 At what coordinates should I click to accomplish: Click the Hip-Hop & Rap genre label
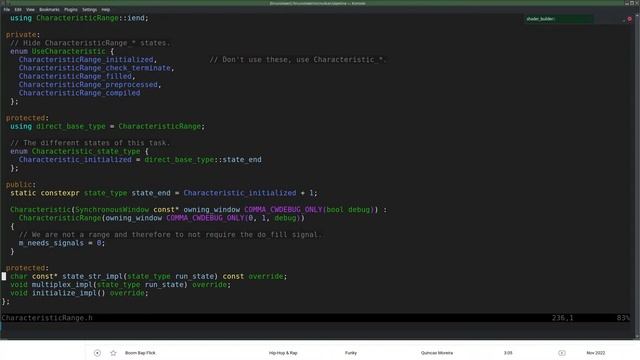tap(283, 353)
